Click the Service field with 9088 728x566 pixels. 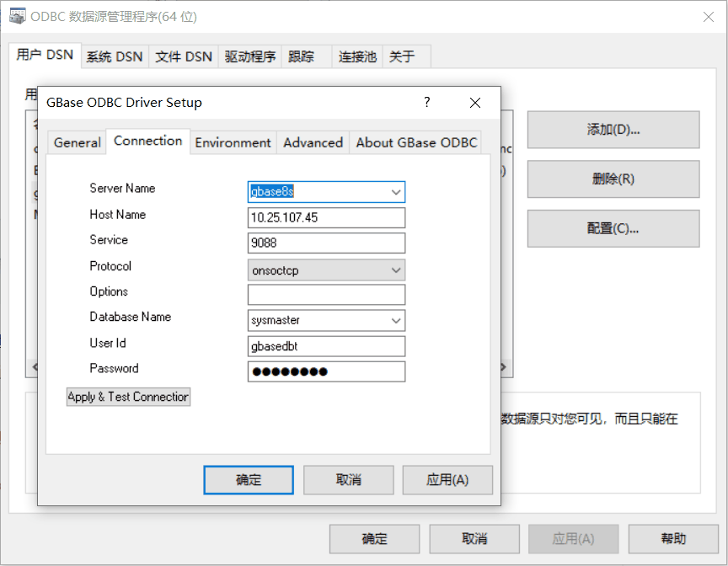(326, 243)
